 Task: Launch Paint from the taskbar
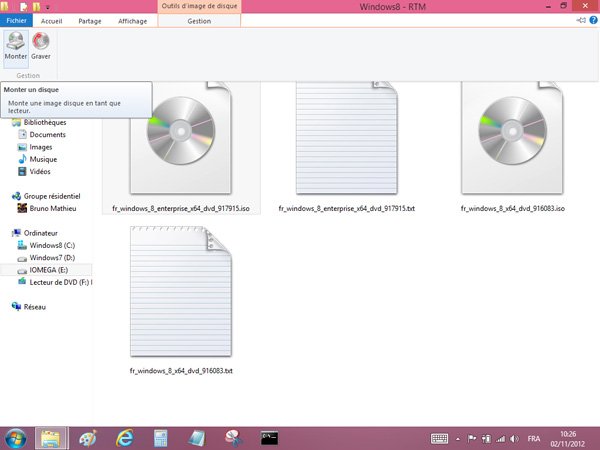click(x=88, y=439)
